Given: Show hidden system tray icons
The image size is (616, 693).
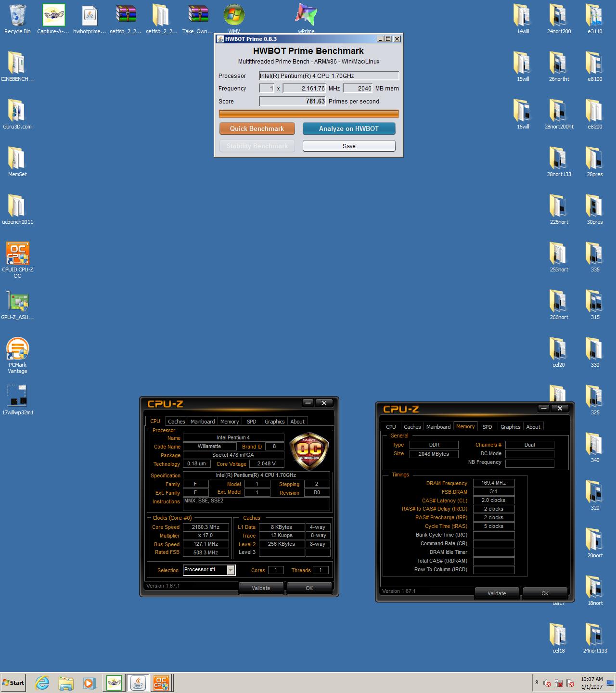Looking at the screenshot, I should pos(537,682).
